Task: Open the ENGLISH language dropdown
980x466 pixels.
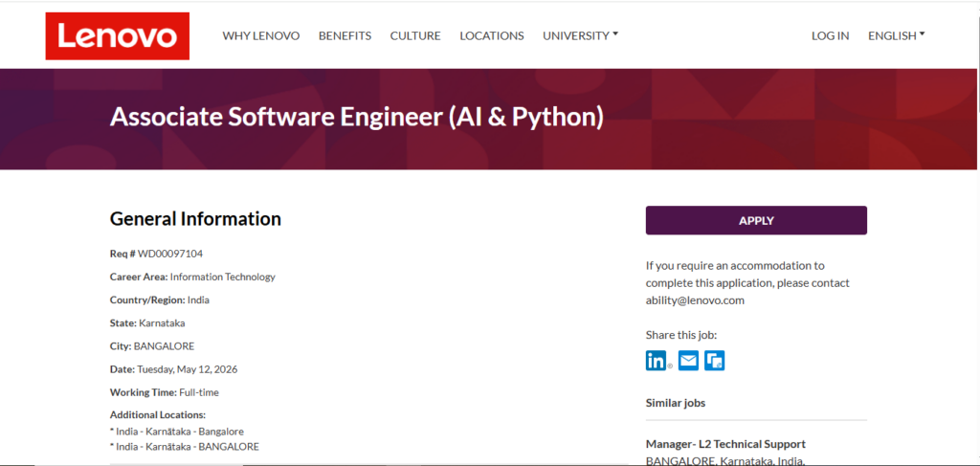Action: (x=896, y=36)
